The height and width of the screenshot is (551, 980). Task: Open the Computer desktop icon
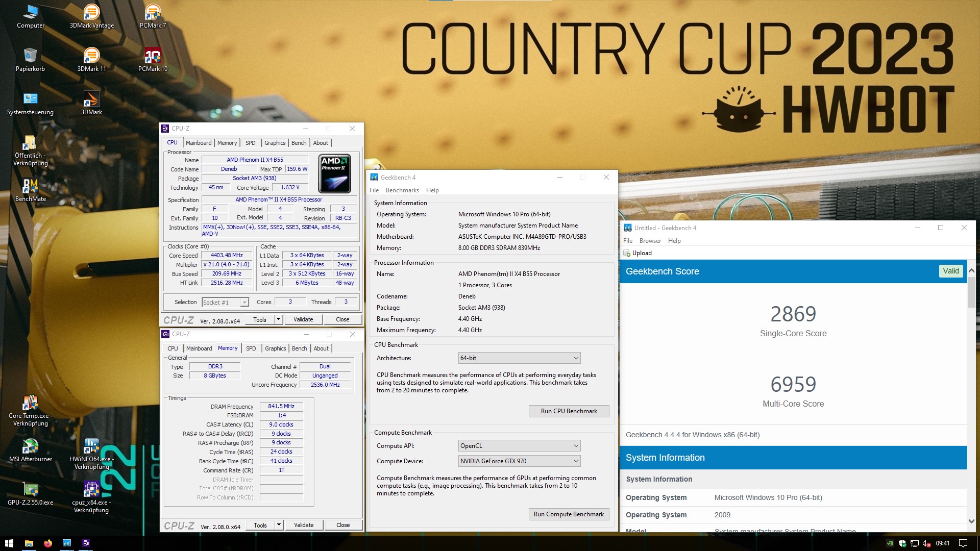31,17
